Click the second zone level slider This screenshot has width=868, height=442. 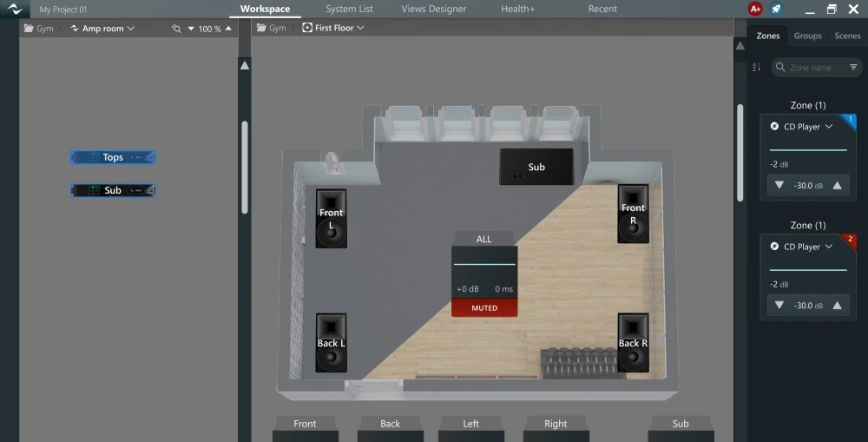coord(807,270)
